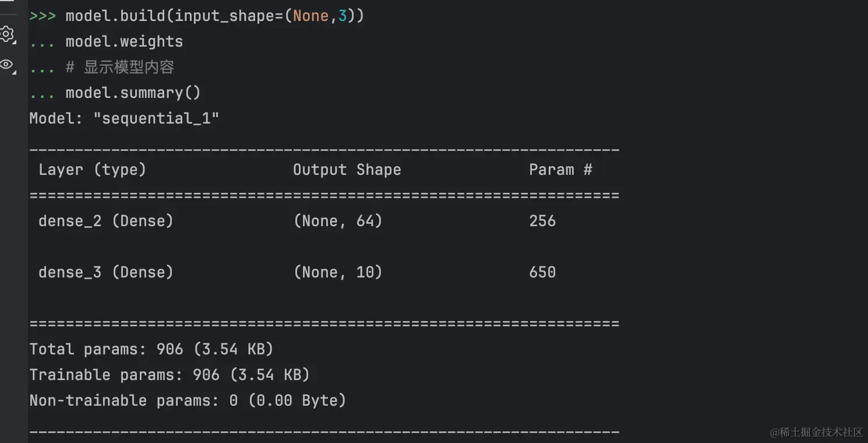The image size is (868, 443).
Task: Click the Non-trainable params: 0 line
Action: [188, 400]
